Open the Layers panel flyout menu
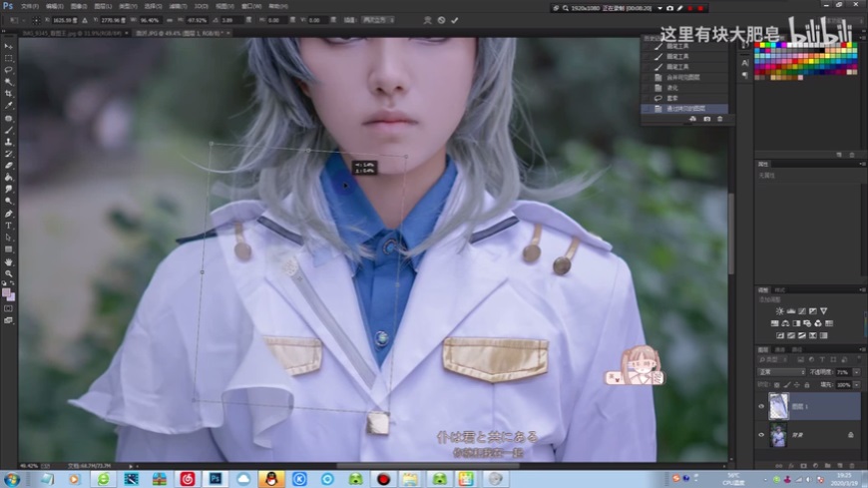868x488 pixels. click(861, 349)
